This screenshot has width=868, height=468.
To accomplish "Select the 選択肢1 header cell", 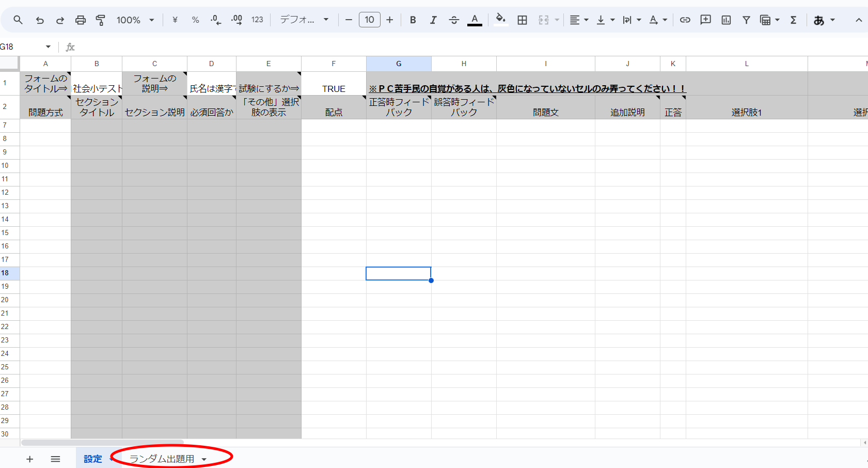I will 747,107.
